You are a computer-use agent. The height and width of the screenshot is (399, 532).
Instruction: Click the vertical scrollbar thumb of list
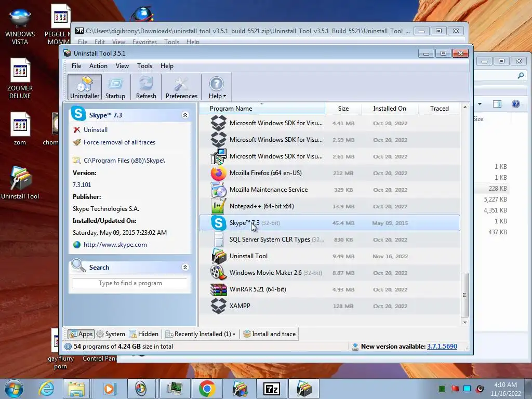(x=465, y=295)
